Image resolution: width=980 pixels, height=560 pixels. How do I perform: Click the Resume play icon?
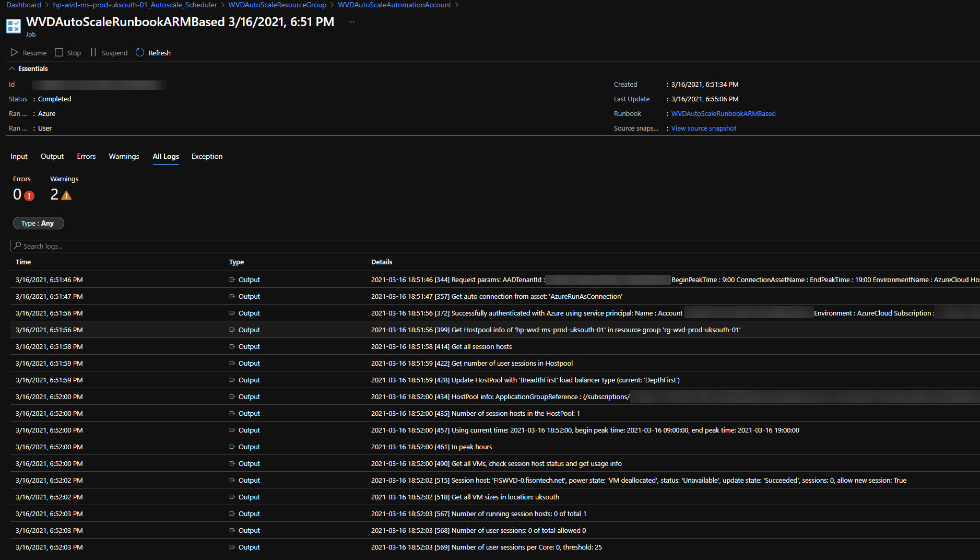[x=14, y=53]
